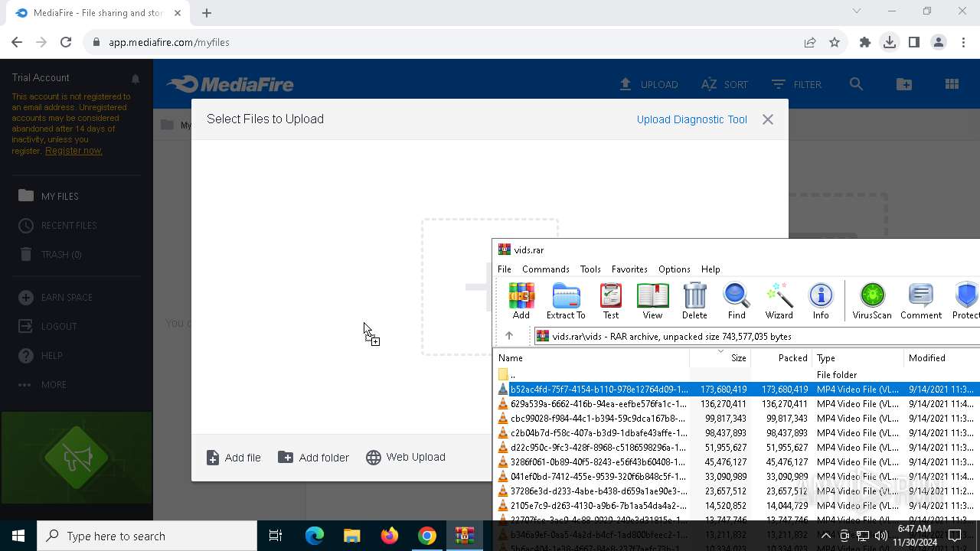Select parent folder ".." row in WinRAR
Screen dimensions: 980x551
pos(737,375)
